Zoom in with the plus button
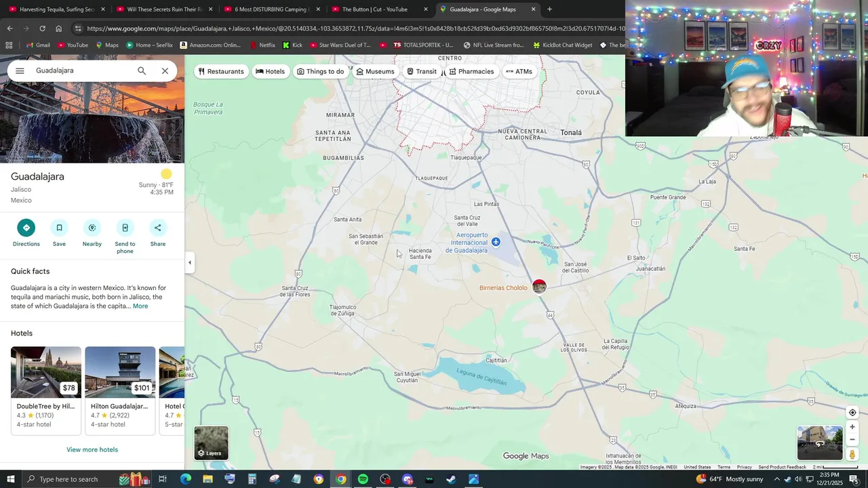Viewport: 868px width, 488px height. (852, 427)
